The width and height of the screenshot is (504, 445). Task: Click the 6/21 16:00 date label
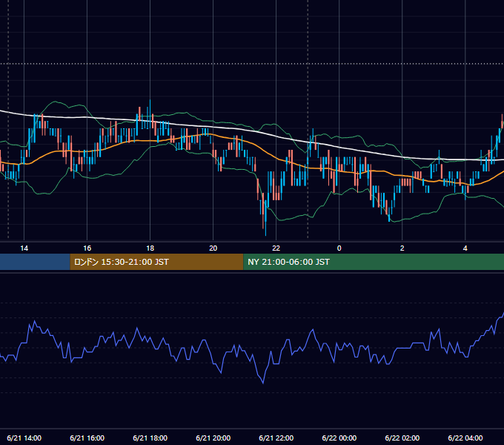(x=87, y=438)
